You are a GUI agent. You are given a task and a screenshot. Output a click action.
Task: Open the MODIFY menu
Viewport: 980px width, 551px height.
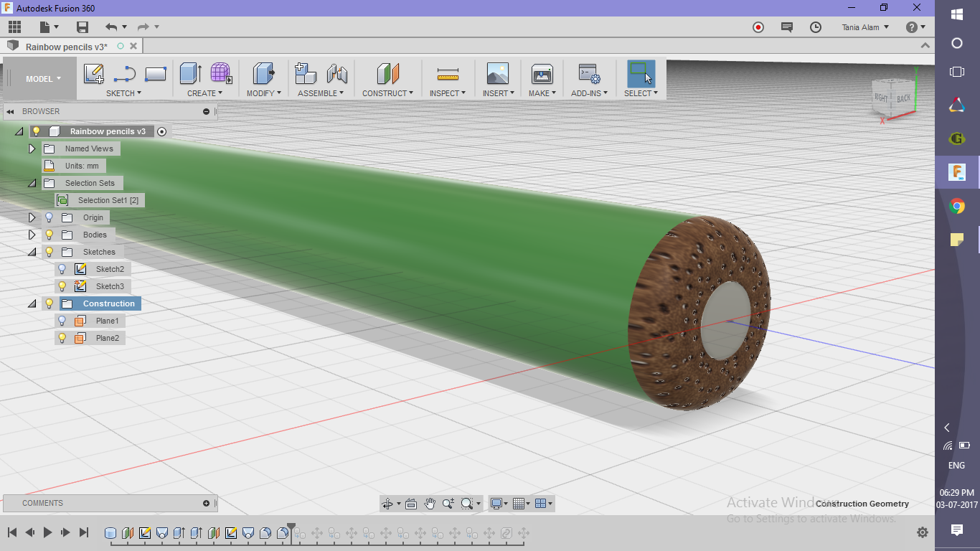point(264,93)
